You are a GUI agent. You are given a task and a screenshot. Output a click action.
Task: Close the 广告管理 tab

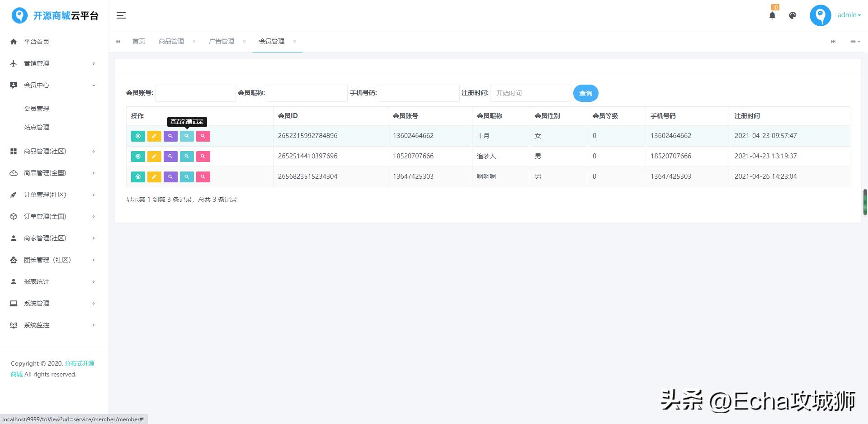point(245,41)
